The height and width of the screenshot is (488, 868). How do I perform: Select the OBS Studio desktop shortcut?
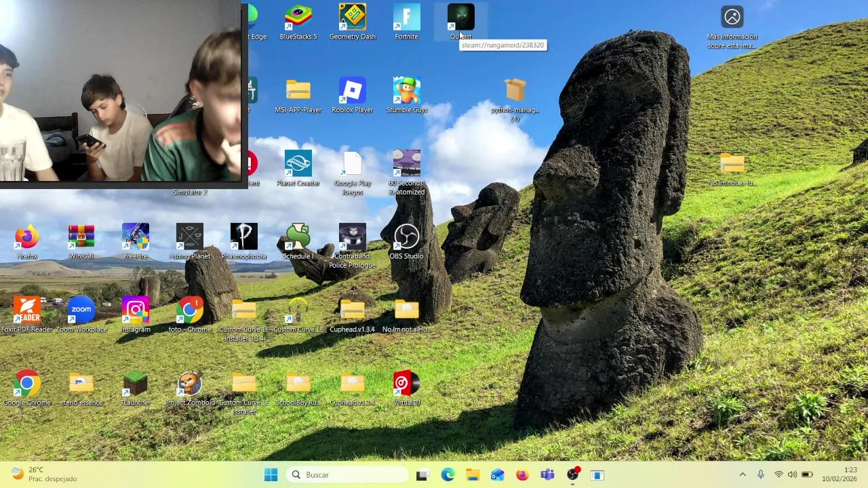click(x=407, y=242)
